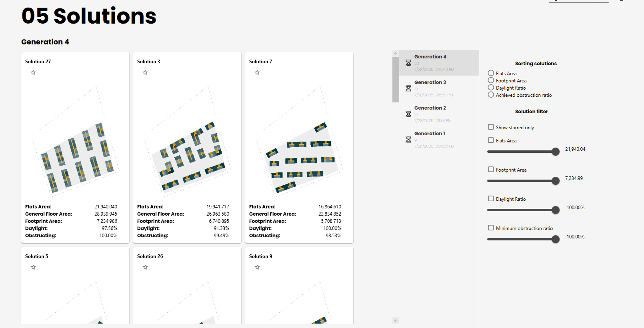Star Solution 3 with its star icon
The width and height of the screenshot is (644, 328).
pyautogui.click(x=145, y=72)
